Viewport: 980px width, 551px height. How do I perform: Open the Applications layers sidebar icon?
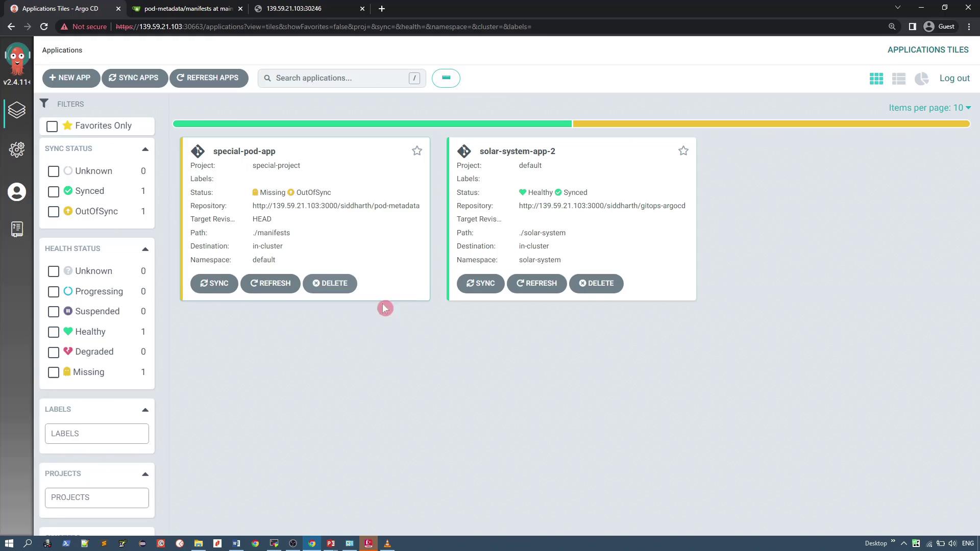coord(17,110)
